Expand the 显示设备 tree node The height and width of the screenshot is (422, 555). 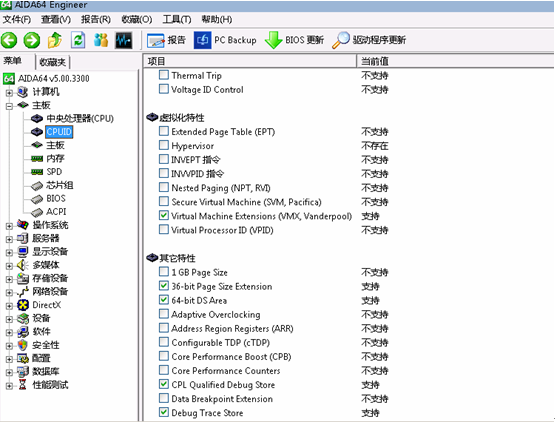click(x=9, y=252)
